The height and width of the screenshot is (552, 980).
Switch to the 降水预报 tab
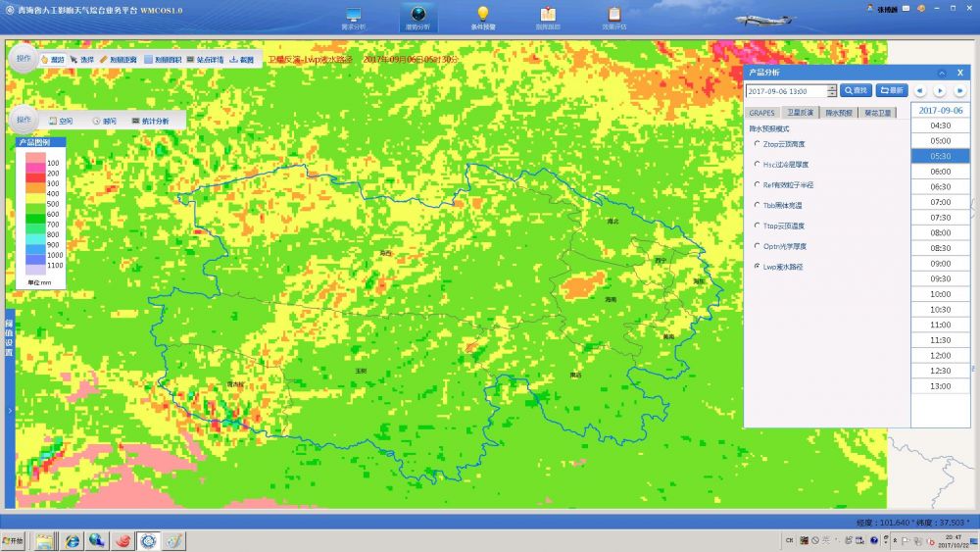click(839, 113)
